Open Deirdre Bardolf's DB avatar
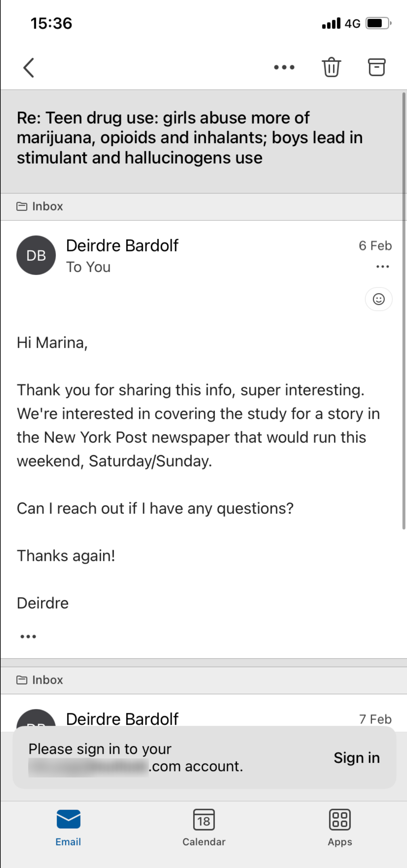 36,255
